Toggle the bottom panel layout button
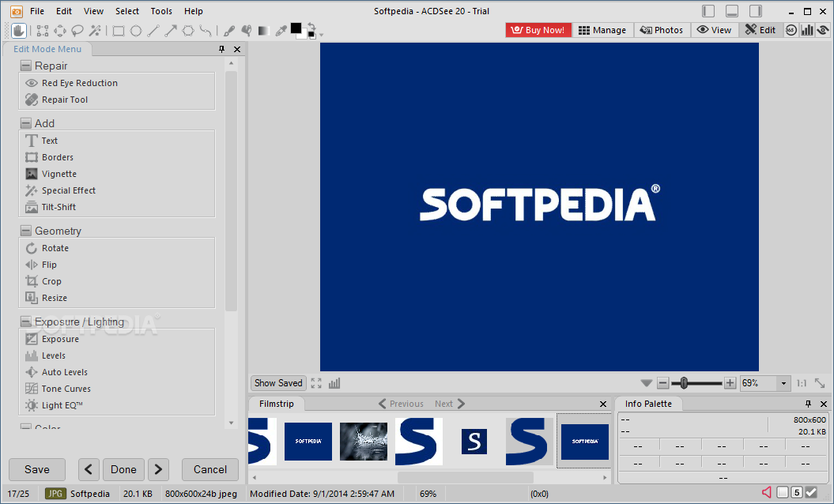Image resolution: width=834 pixels, height=504 pixels. 732,11
